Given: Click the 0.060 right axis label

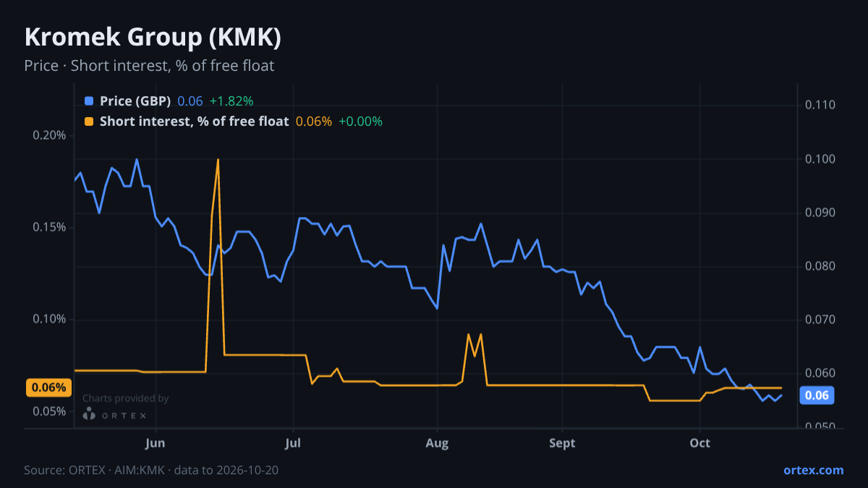Looking at the screenshot, I should [820, 373].
